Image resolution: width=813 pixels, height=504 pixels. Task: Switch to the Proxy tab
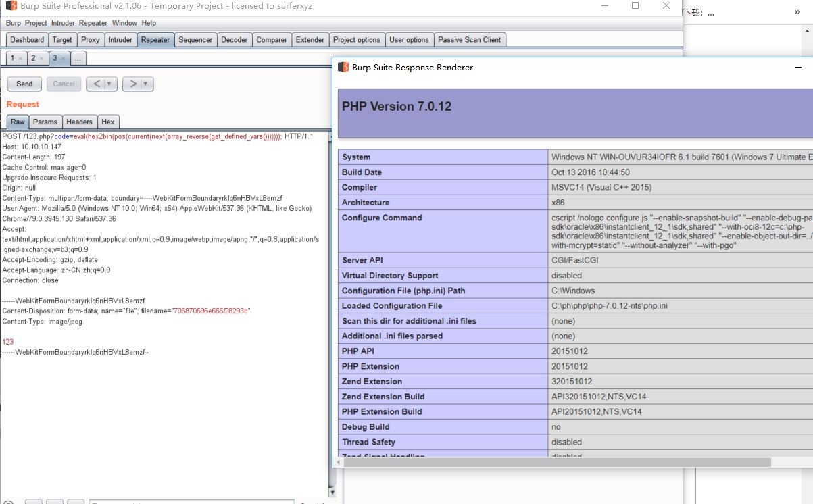[91, 40]
